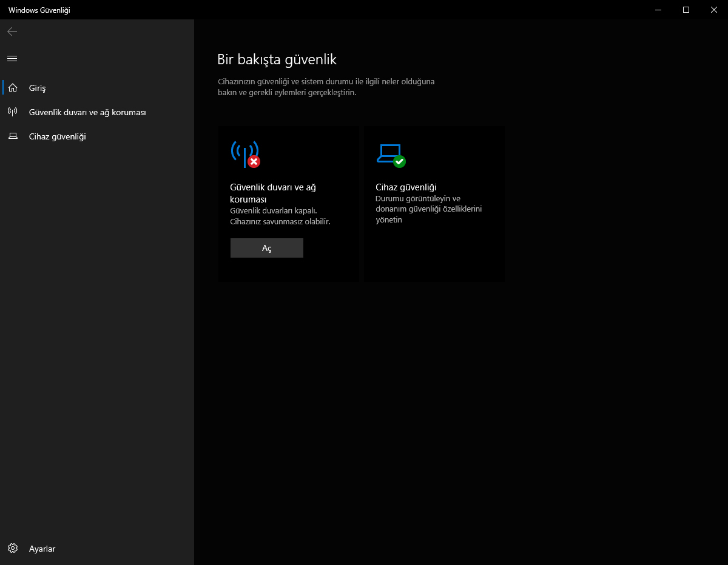Click the 'Durumu görüntüleyin ve' description text
This screenshot has width=728, height=565.
point(418,198)
